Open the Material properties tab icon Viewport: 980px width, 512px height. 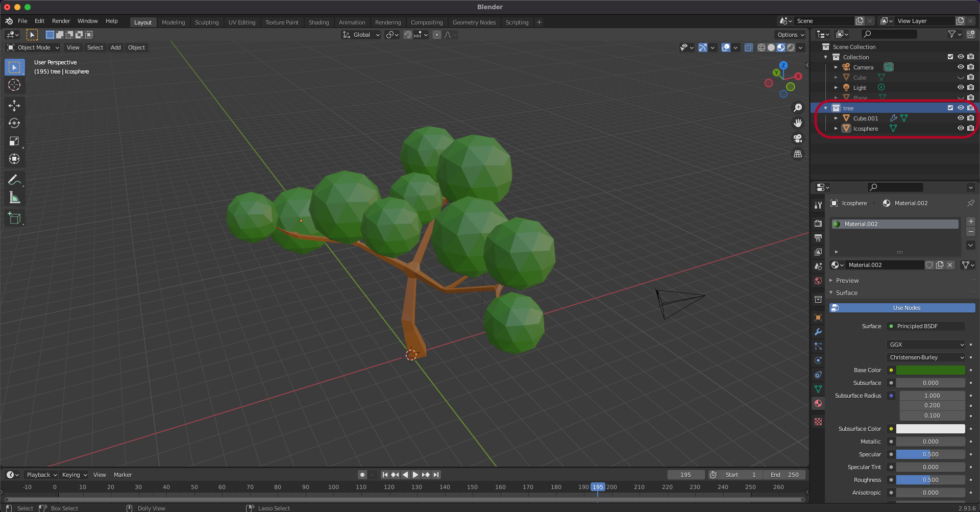818,403
